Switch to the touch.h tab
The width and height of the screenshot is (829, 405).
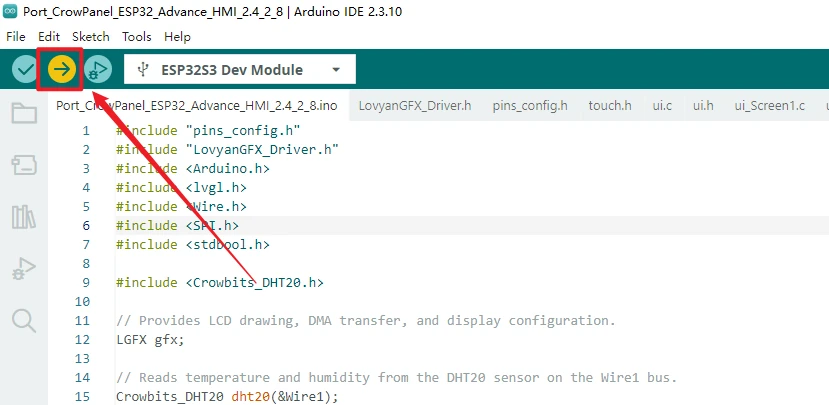(x=610, y=105)
